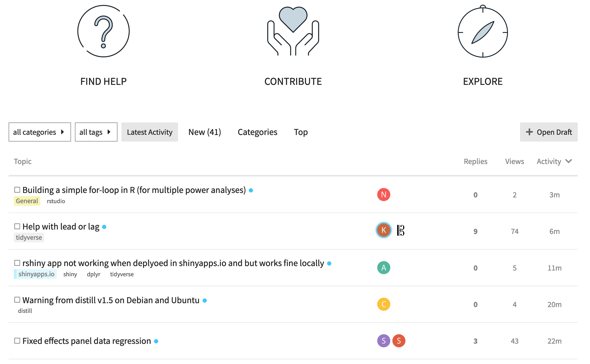Click the Open Draft button

click(548, 132)
